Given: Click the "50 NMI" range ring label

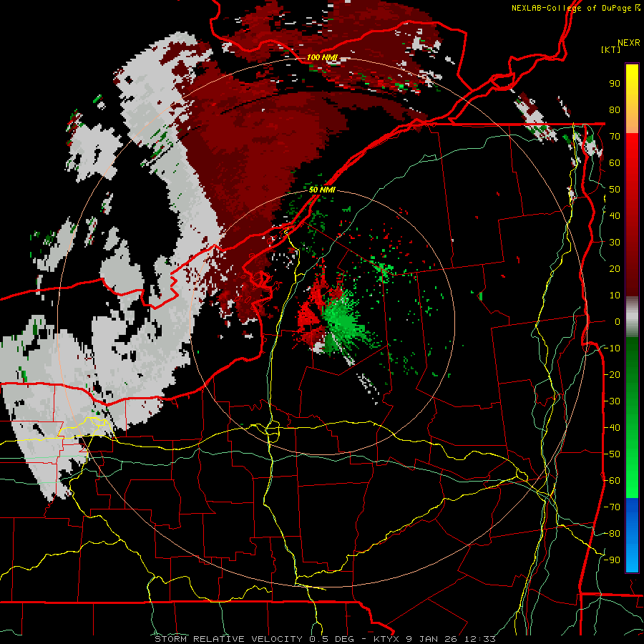Looking at the screenshot, I should point(322,190).
